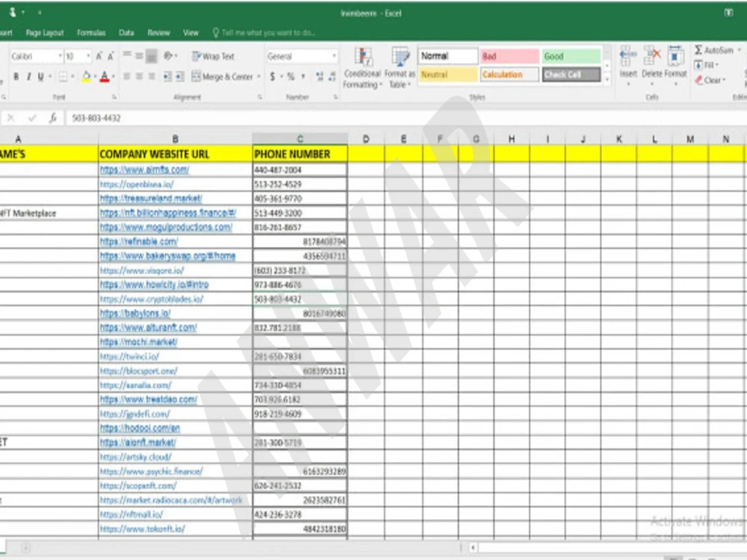Toggle Underline formatting
This screenshot has height=560, width=747.
40,77
